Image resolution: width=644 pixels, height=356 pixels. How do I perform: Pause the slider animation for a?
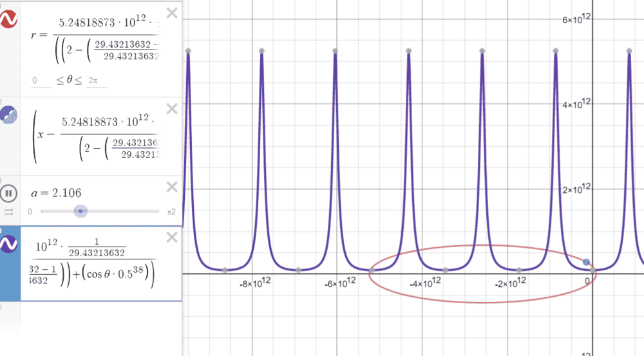[x=8, y=192]
